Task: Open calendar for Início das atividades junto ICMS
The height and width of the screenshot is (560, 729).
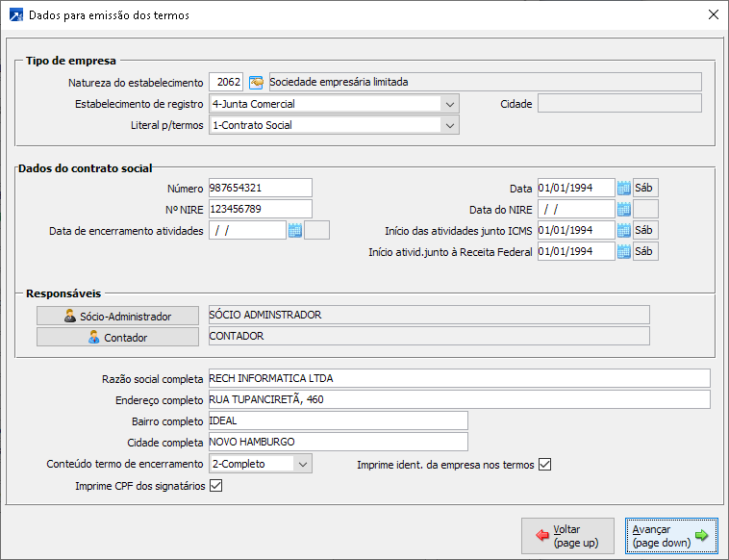Action: click(623, 230)
